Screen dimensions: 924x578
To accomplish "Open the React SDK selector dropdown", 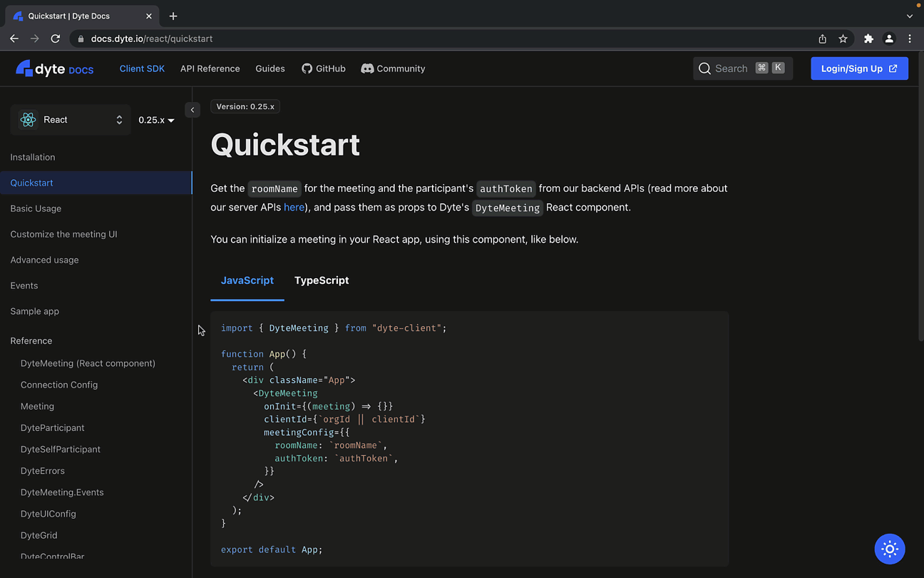I will pyautogui.click(x=71, y=120).
